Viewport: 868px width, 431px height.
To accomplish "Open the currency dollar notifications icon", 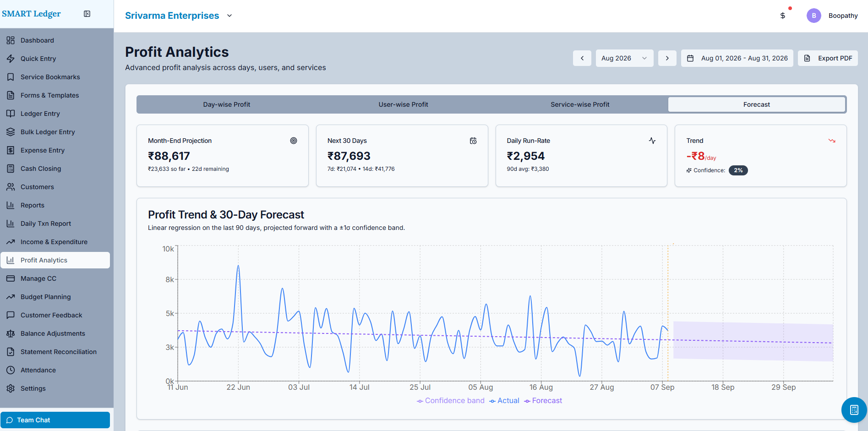I will pos(783,16).
